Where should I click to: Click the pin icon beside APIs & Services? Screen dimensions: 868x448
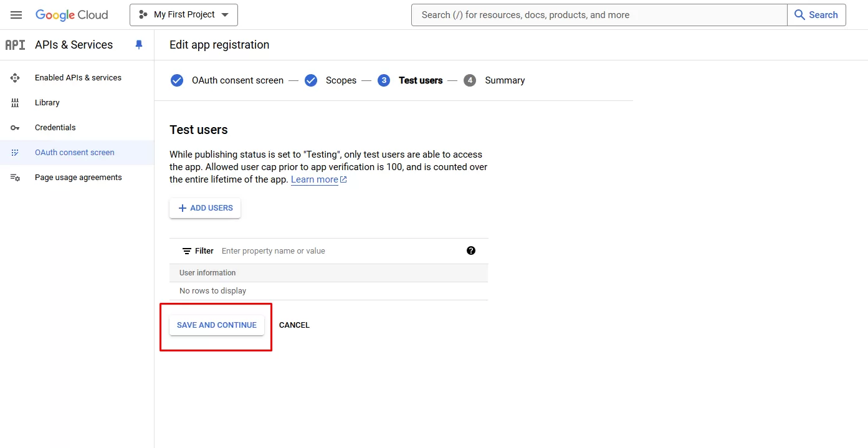coord(139,45)
